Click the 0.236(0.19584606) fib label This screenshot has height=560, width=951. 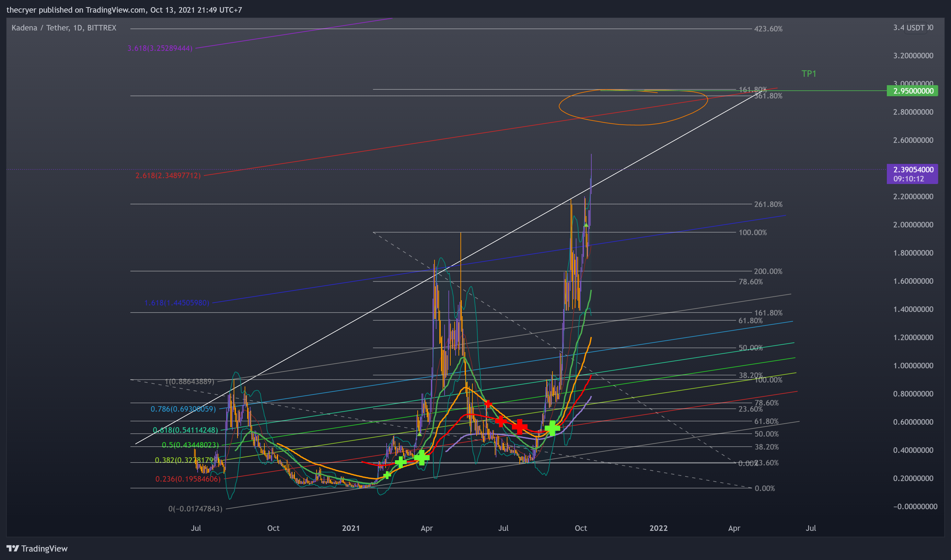(188, 479)
